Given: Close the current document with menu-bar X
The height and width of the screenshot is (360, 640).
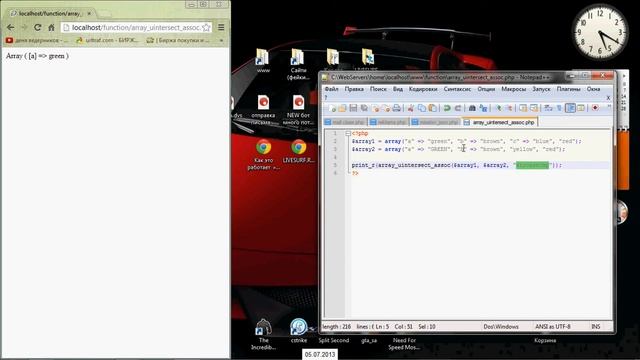Looking at the screenshot, I should pos(608,98).
